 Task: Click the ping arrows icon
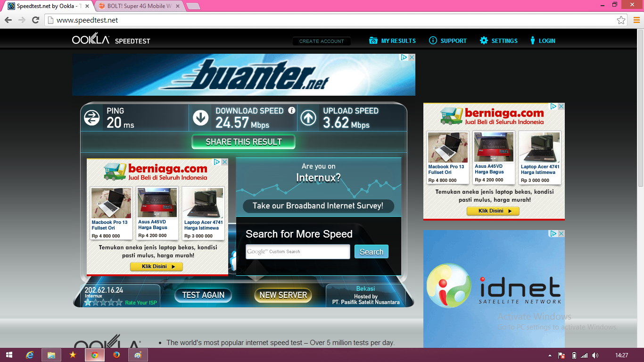pyautogui.click(x=91, y=118)
